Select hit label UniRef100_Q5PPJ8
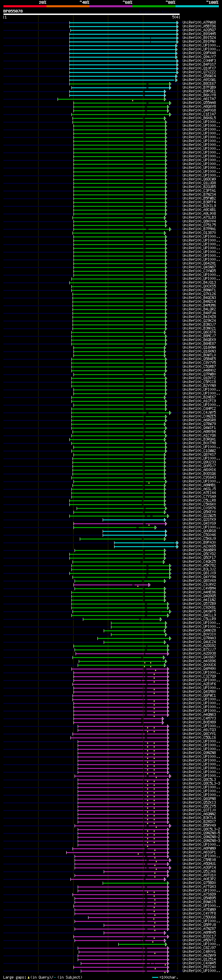 (199, 925)
